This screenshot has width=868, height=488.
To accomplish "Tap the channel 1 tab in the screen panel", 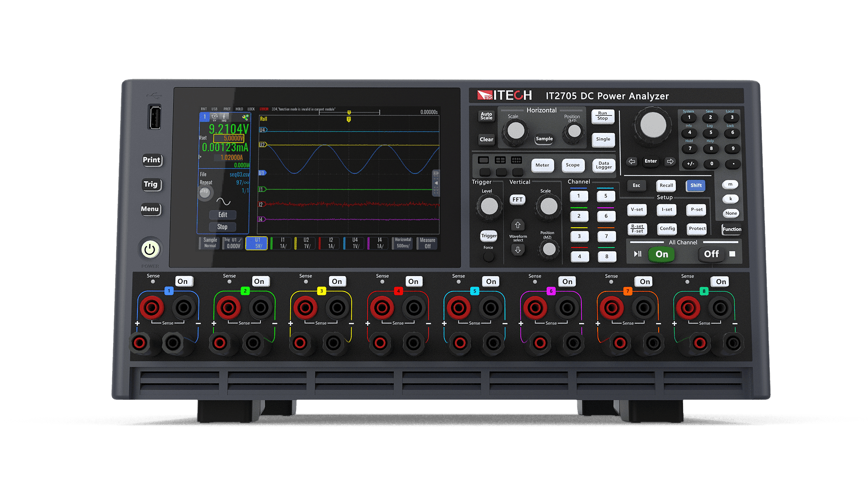I will [204, 117].
